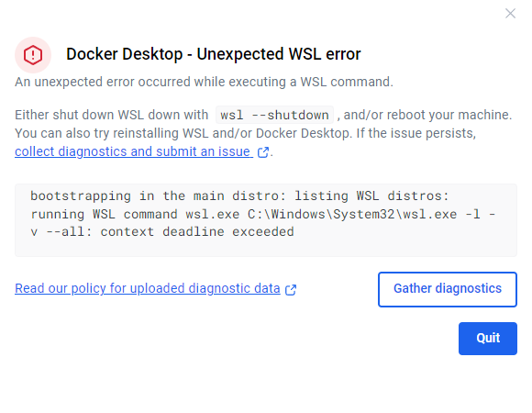Select the wsl --shutdown code snippet

[x=274, y=115]
